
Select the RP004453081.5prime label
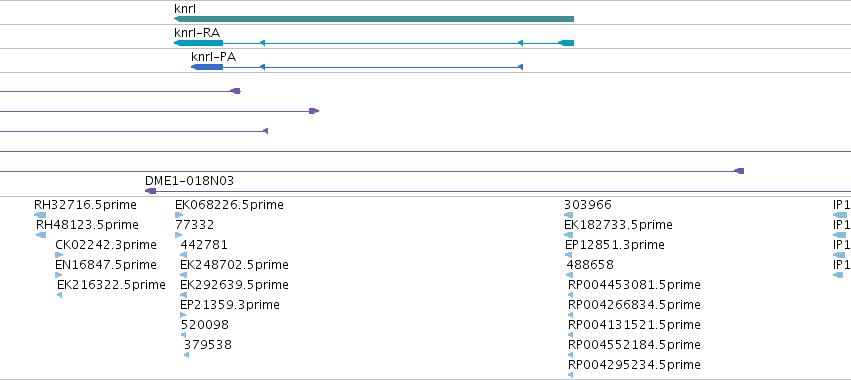tap(634, 285)
